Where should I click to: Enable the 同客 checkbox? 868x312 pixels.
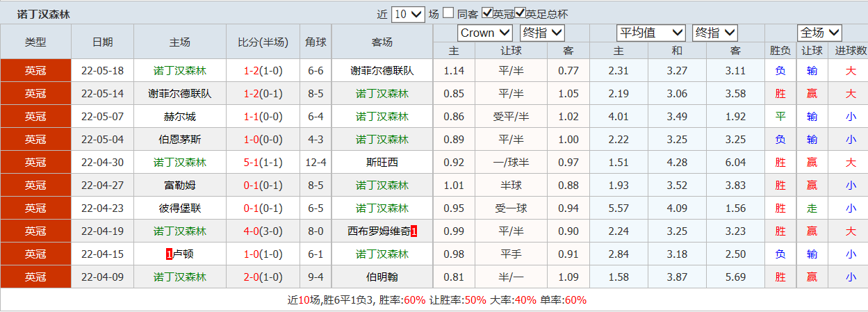[x=449, y=13]
